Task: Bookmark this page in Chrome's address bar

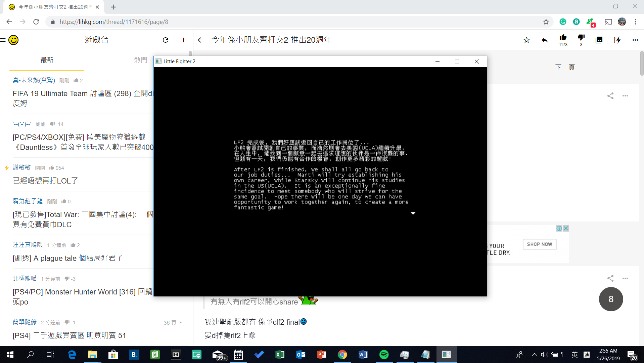Action: (x=546, y=22)
